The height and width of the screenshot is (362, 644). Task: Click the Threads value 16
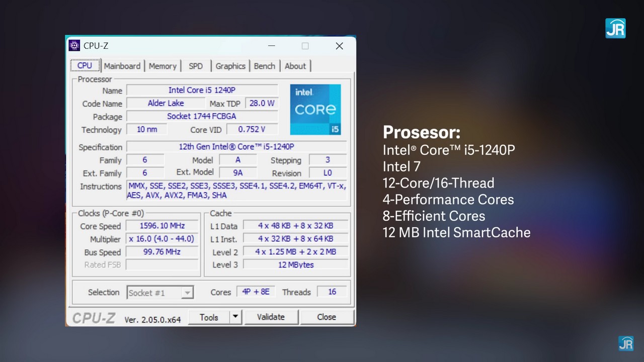332,292
